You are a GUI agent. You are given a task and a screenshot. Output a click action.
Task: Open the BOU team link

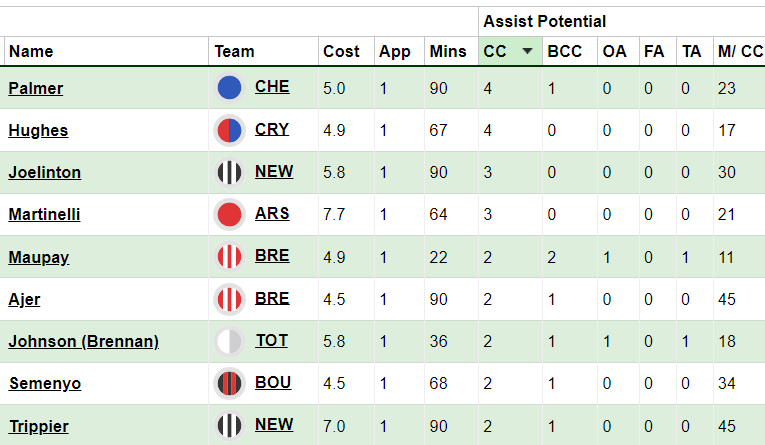[273, 383]
